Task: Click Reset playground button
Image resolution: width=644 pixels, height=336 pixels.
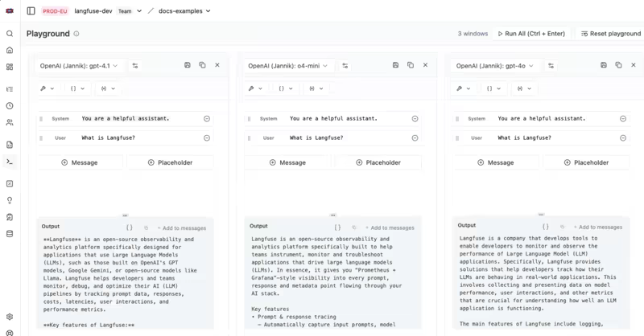Action: click(611, 34)
